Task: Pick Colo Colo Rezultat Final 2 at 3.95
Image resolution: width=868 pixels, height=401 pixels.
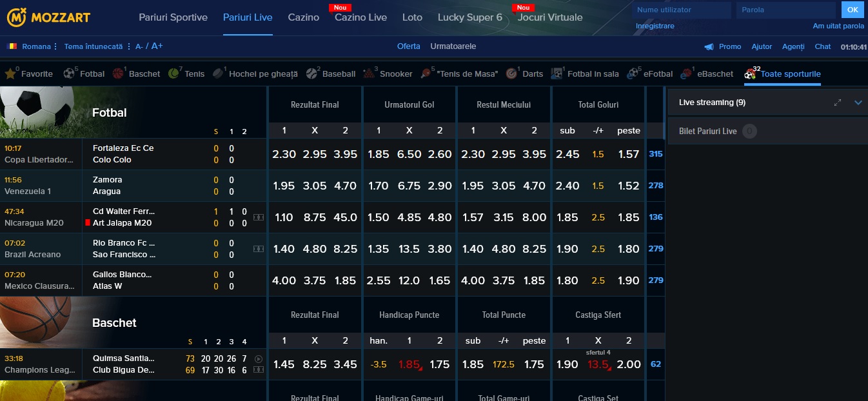Action: [x=346, y=154]
